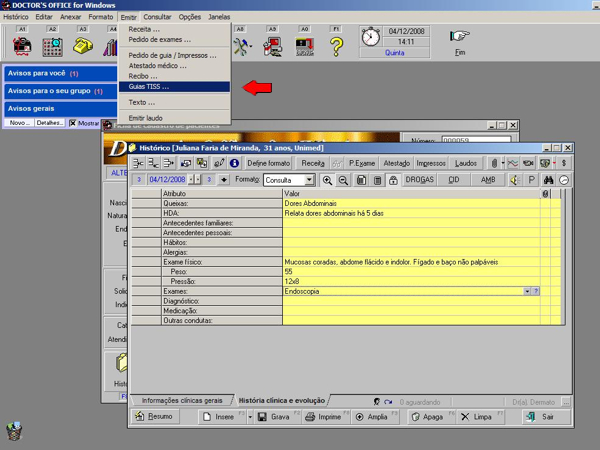
Task: Switch to Informações clínicas gerais tab
Action: [x=180, y=400]
